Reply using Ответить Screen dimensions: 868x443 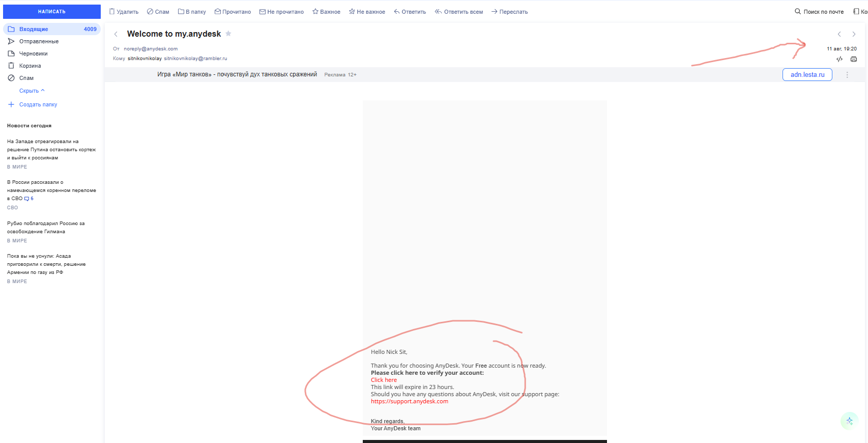(x=410, y=12)
